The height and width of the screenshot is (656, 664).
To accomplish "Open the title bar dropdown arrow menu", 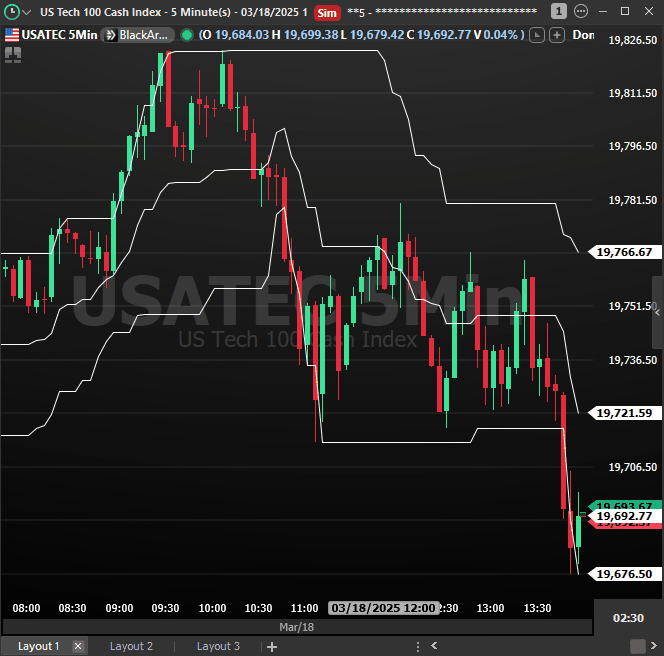I will [x=28, y=12].
